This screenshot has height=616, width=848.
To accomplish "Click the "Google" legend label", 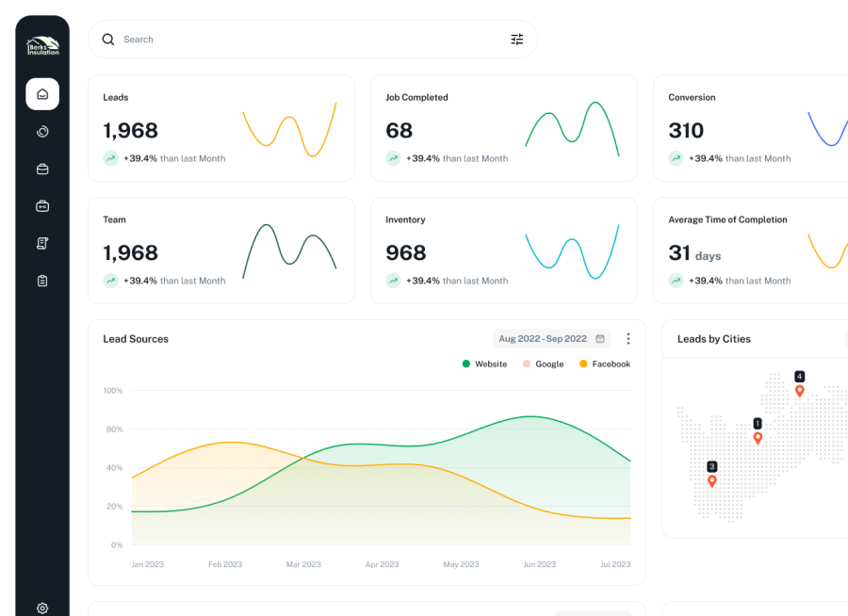I will point(549,365).
